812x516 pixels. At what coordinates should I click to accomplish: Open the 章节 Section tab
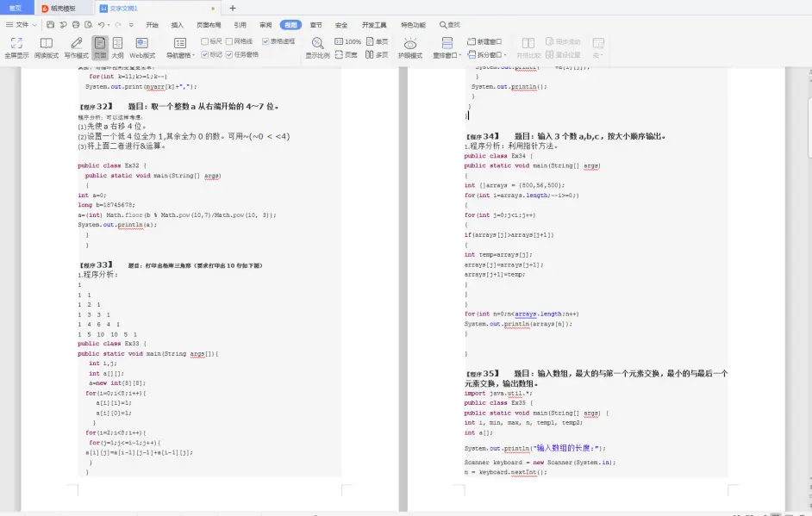315,24
